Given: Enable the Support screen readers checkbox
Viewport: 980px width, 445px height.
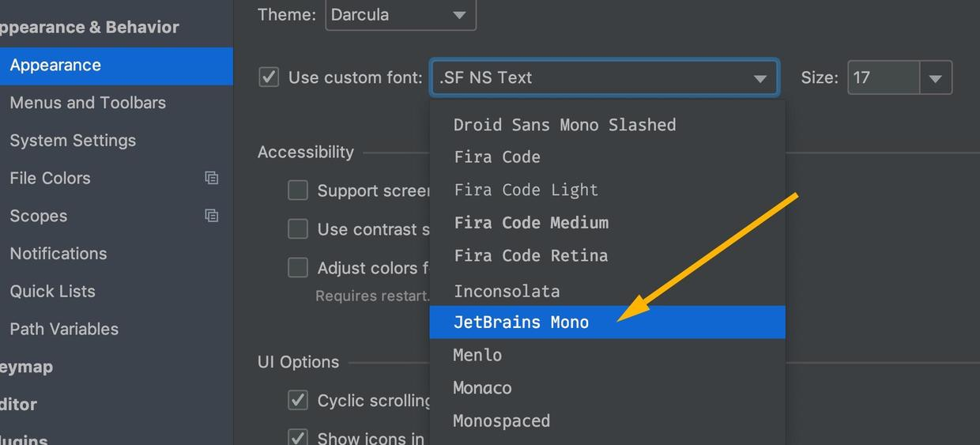Looking at the screenshot, I should (x=298, y=190).
